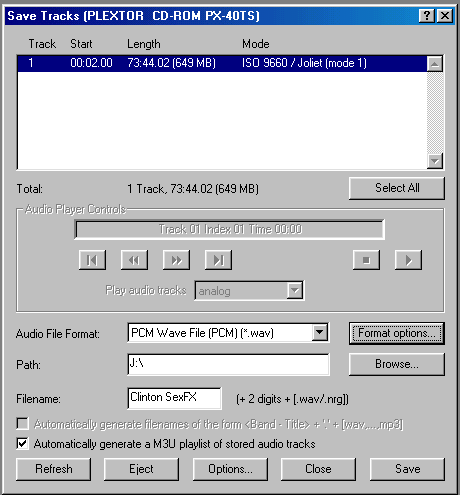Click the Browse button for path
Screen dimensions: 460x495
pos(397,364)
